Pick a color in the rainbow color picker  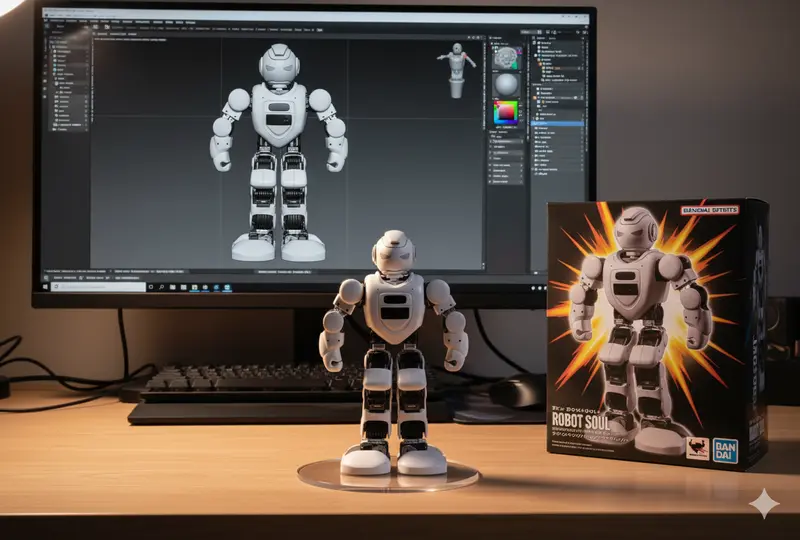(x=507, y=112)
